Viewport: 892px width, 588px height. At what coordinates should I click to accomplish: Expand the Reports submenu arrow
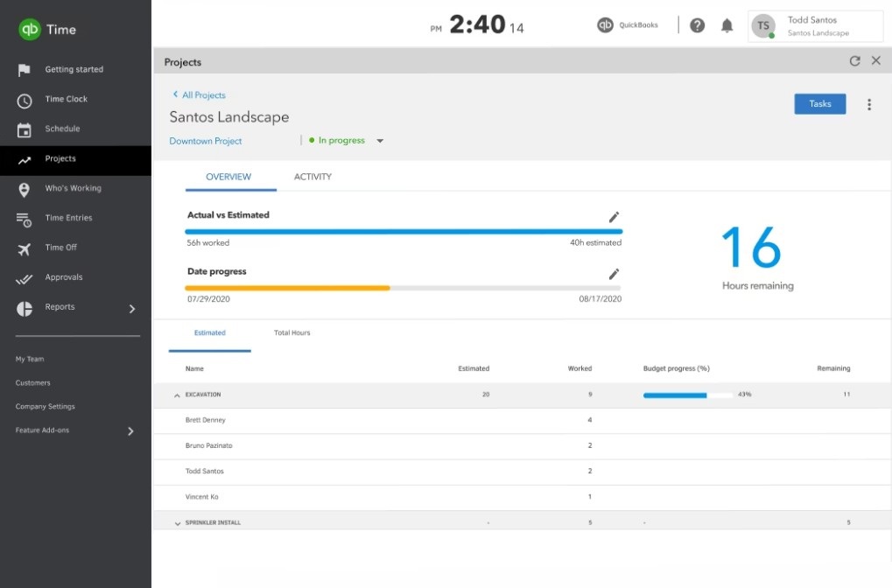coord(132,309)
